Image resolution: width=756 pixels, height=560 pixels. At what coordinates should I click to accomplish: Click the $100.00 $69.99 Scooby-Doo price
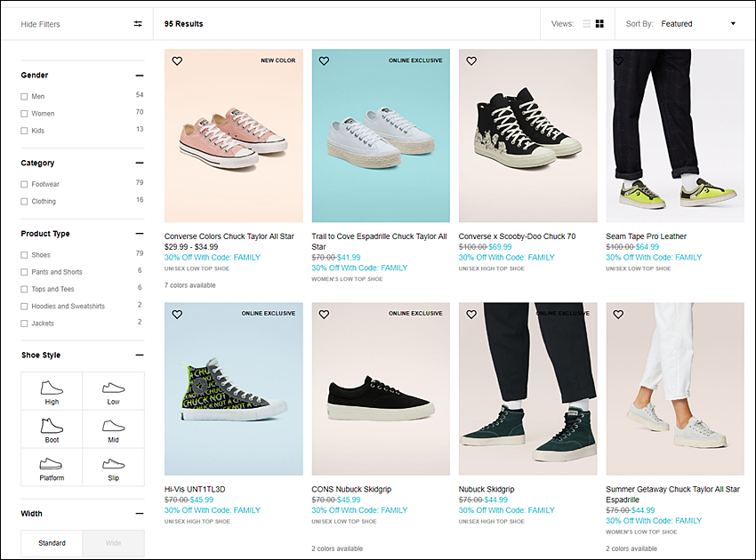[485, 247]
